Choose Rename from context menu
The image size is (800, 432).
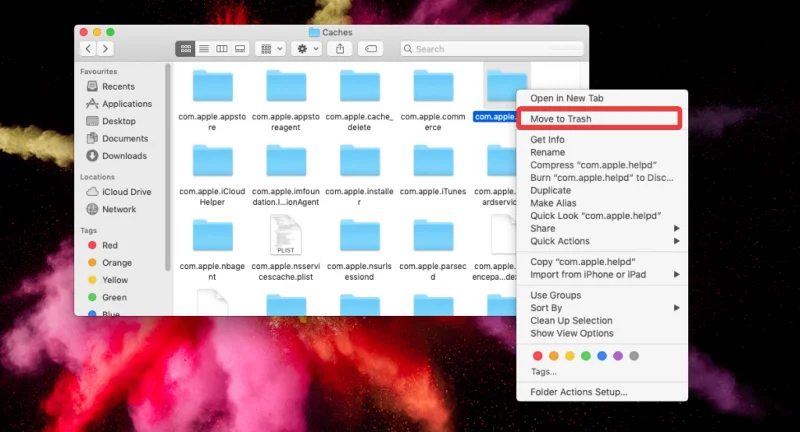pos(602,152)
